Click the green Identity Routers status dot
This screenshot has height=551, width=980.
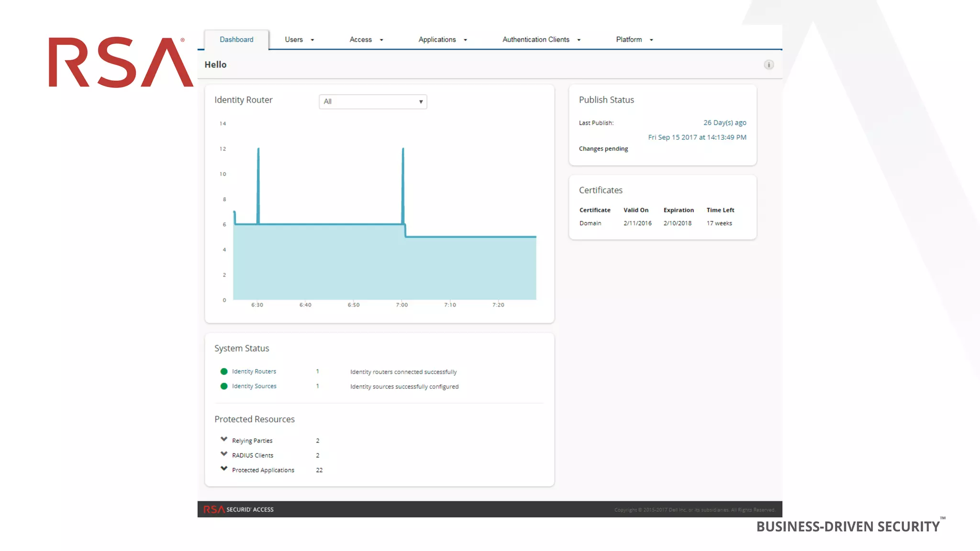223,372
